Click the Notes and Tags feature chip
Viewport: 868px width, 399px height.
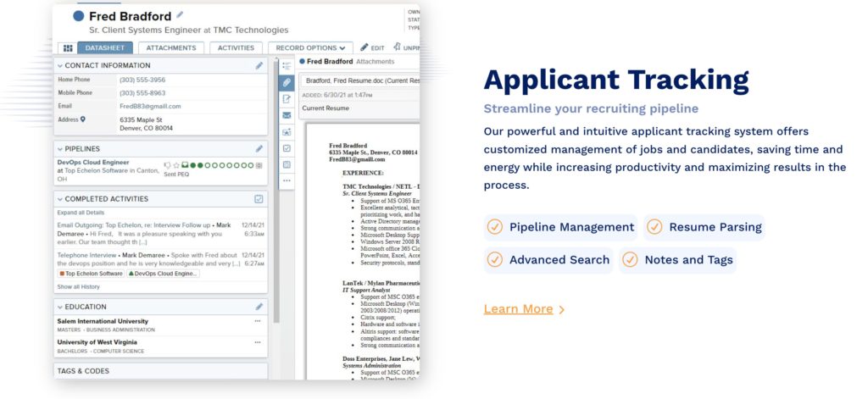click(x=677, y=260)
